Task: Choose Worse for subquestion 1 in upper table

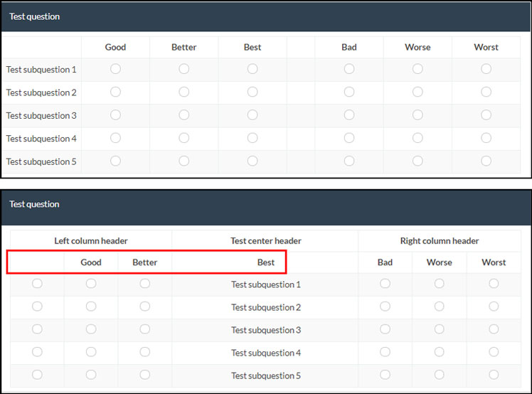Action: point(417,69)
